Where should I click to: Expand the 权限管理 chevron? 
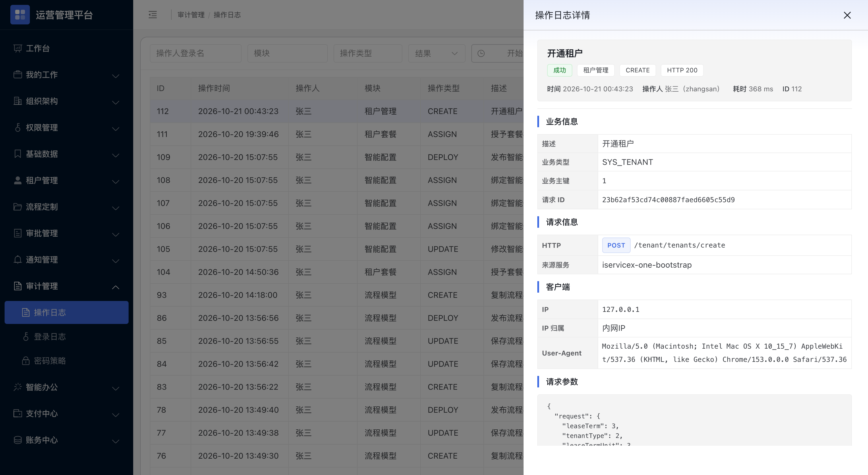pyautogui.click(x=116, y=129)
